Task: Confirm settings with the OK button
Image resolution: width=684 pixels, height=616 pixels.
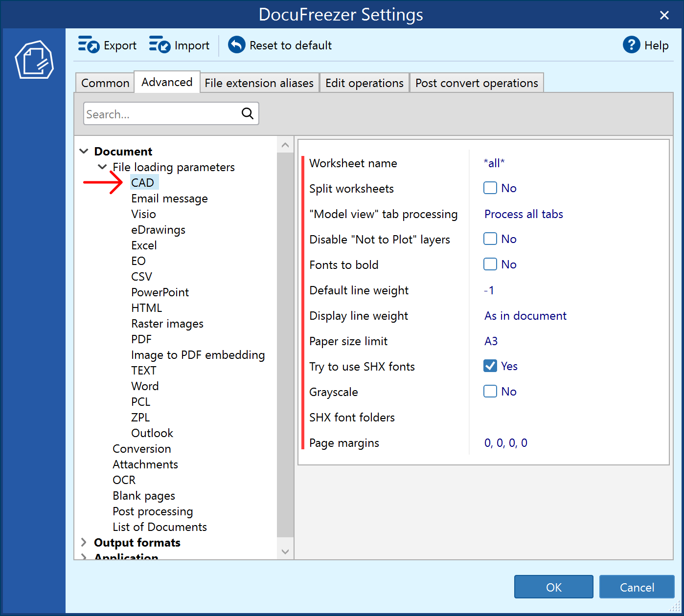Action: pyautogui.click(x=553, y=587)
